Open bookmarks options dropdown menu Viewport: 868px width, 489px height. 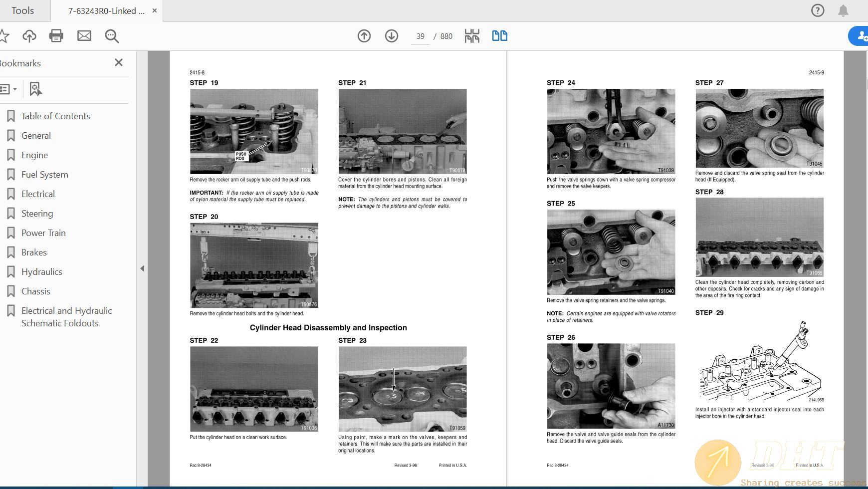point(8,89)
